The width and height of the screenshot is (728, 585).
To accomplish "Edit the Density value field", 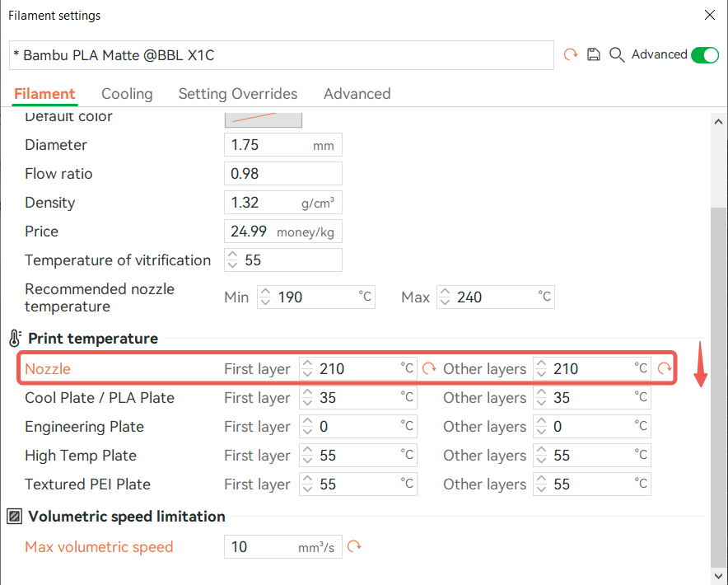I will [283, 203].
